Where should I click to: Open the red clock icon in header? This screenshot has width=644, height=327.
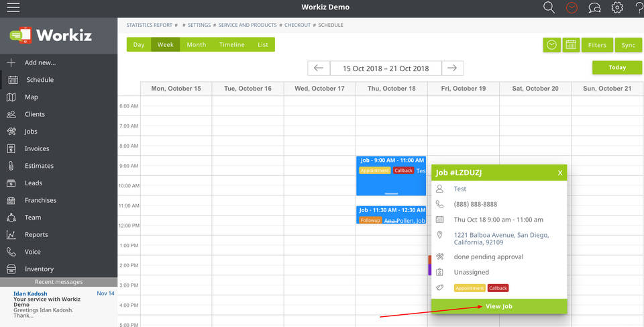[x=572, y=7]
